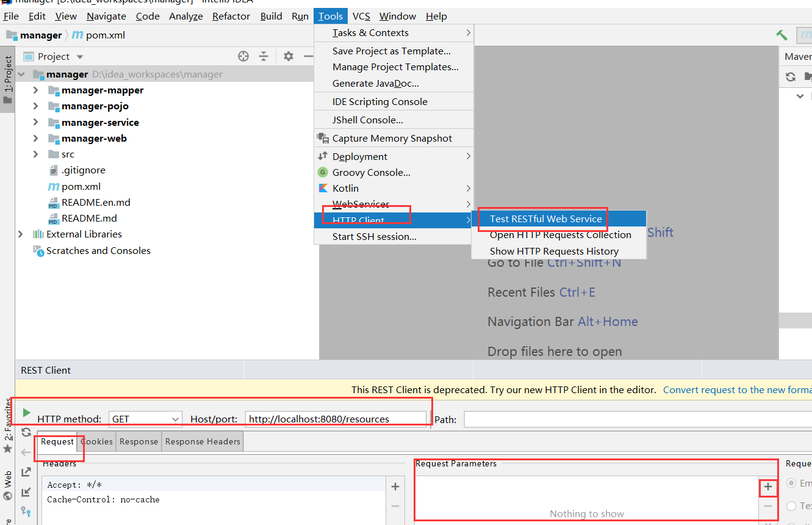Click the README.en.md markdown file icon

pos(53,203)
